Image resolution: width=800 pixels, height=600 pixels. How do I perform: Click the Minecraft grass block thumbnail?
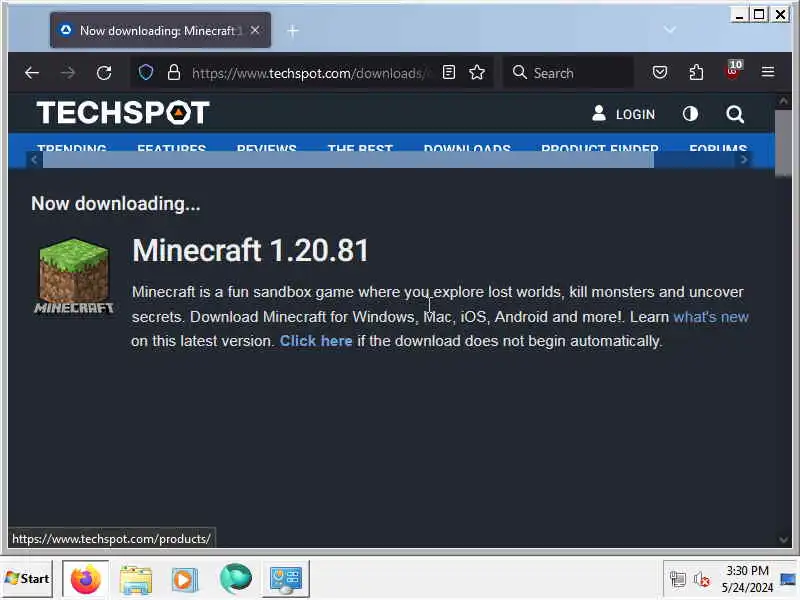coord(74,276)
